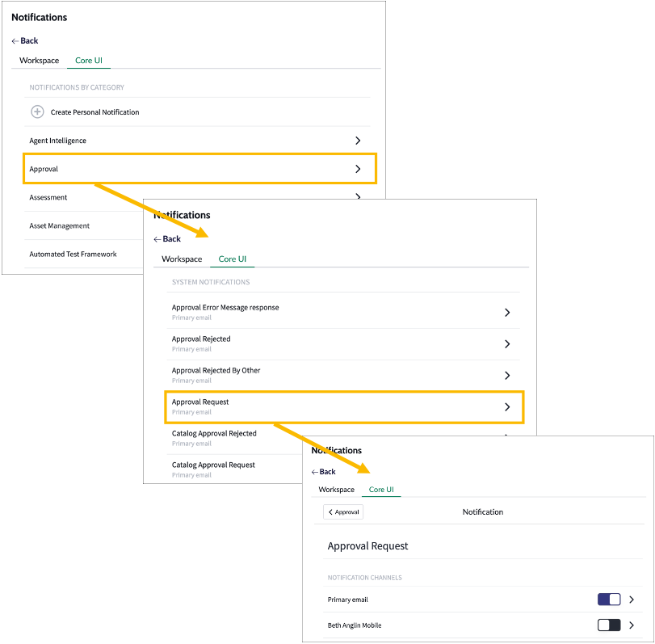Click the chevron beside Approval Rejected By Other
The height and width of the screenshot is (644, 655).
507,374
